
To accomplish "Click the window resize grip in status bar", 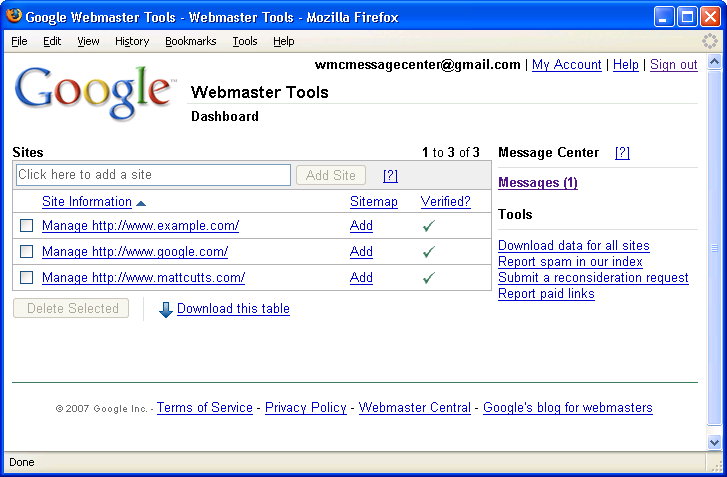I will pyautogui.click(x=716, y=464).
